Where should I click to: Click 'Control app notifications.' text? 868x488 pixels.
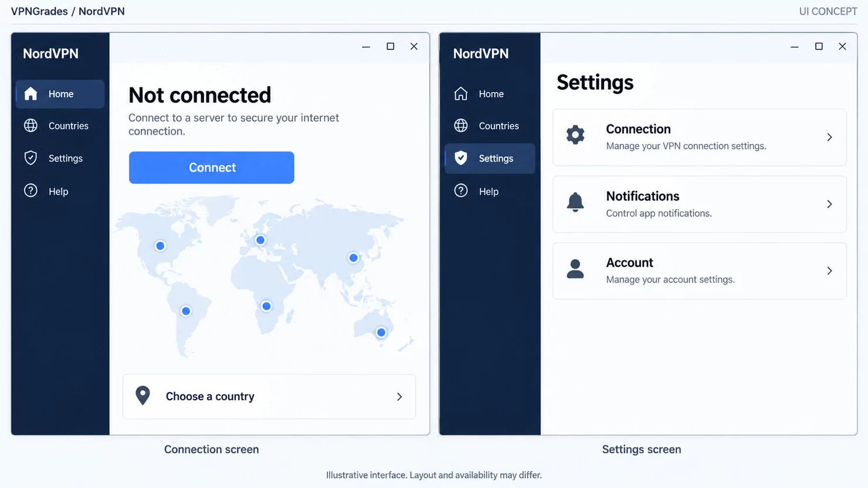pos(659,213)
